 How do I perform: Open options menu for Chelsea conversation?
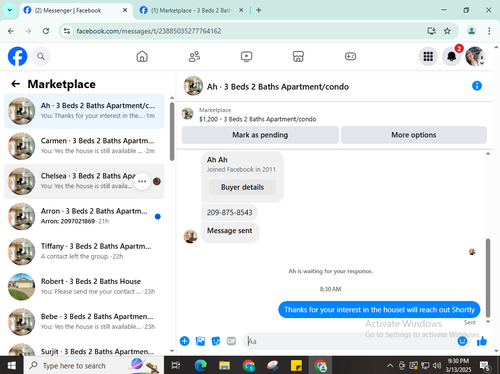tap(142, 181)
